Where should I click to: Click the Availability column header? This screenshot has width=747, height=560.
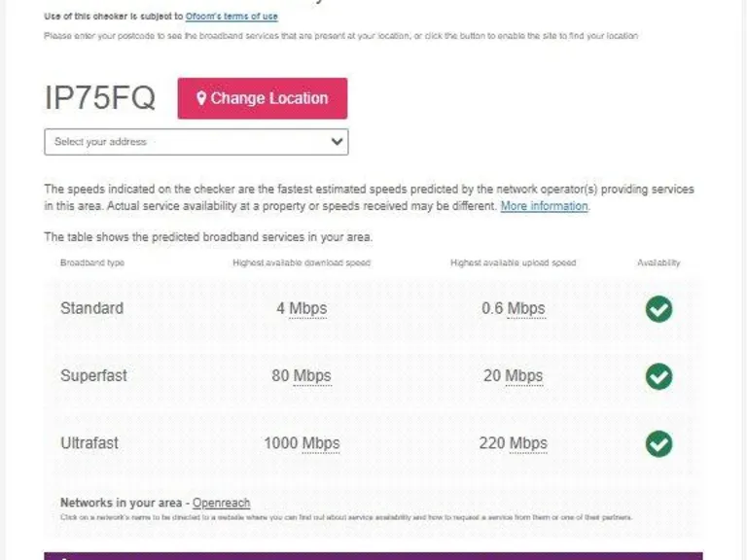(658, 262)
